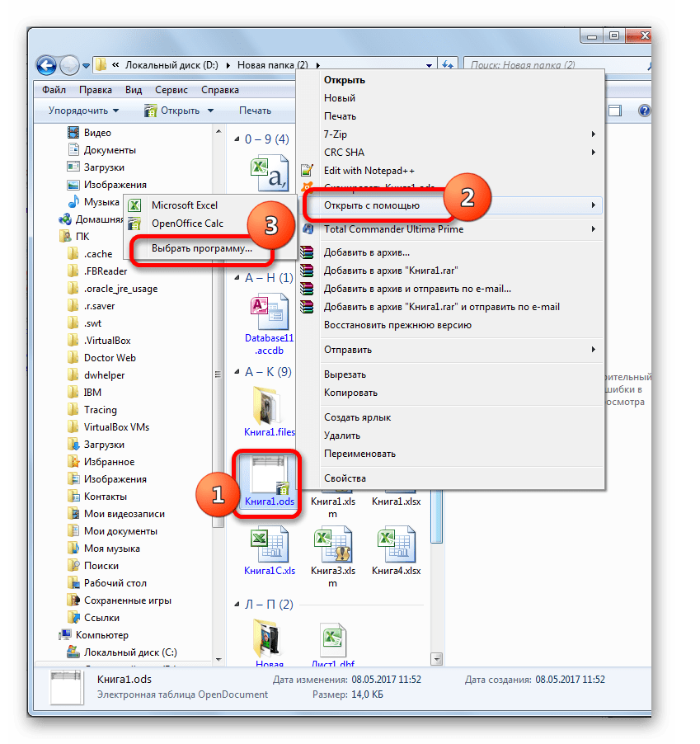
Task: Select the Книга1C.xls file icon
Action: [x=269, y=544]
